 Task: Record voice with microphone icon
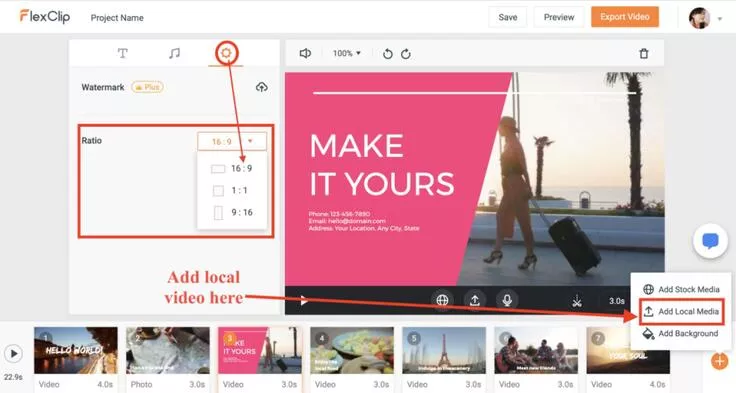coord(507,300)
